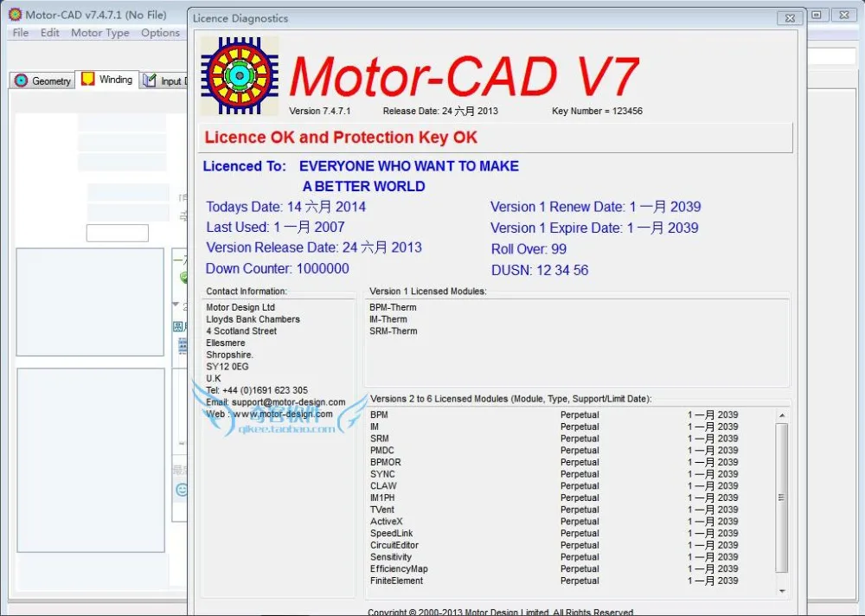Click 'Version Release Date: 24 六月 2013' line
The width and height of the screenshot is (865, 616).
[x=314, y=247]
